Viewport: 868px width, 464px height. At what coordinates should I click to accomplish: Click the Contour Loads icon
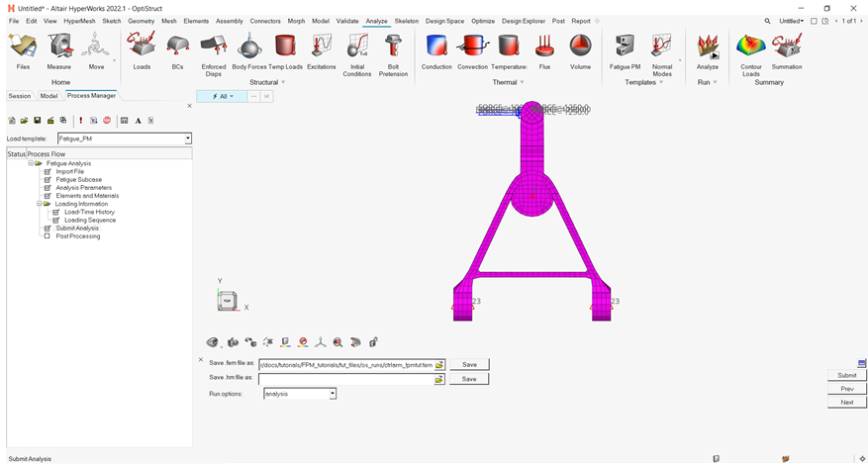751,46
